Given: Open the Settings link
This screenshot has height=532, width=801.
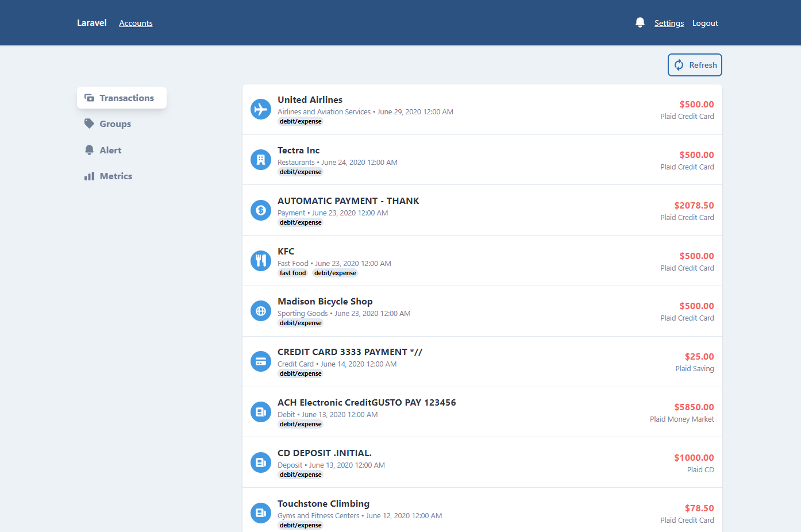Looking at the screenshot, I should [x=669, y=23].
